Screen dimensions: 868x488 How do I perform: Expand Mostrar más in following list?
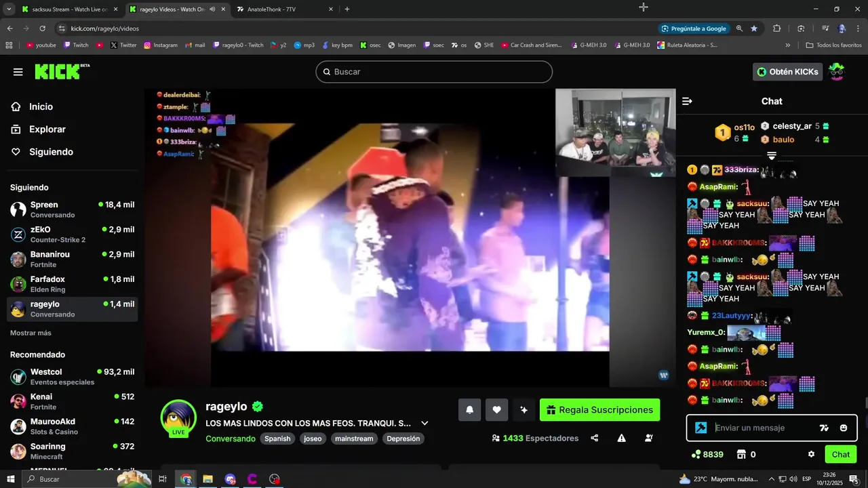click(31, 333)
